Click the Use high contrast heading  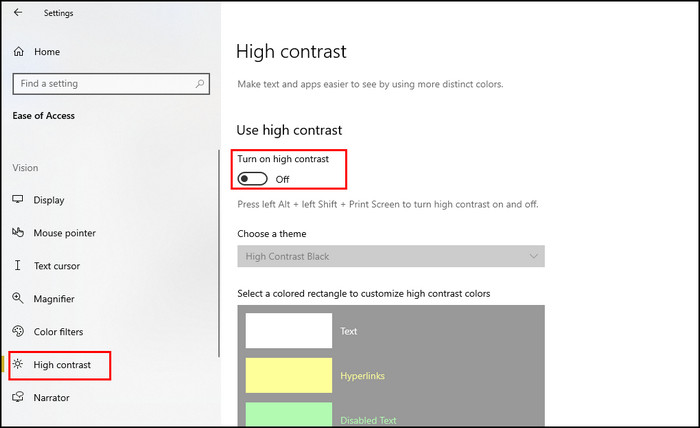coord(289,130)
